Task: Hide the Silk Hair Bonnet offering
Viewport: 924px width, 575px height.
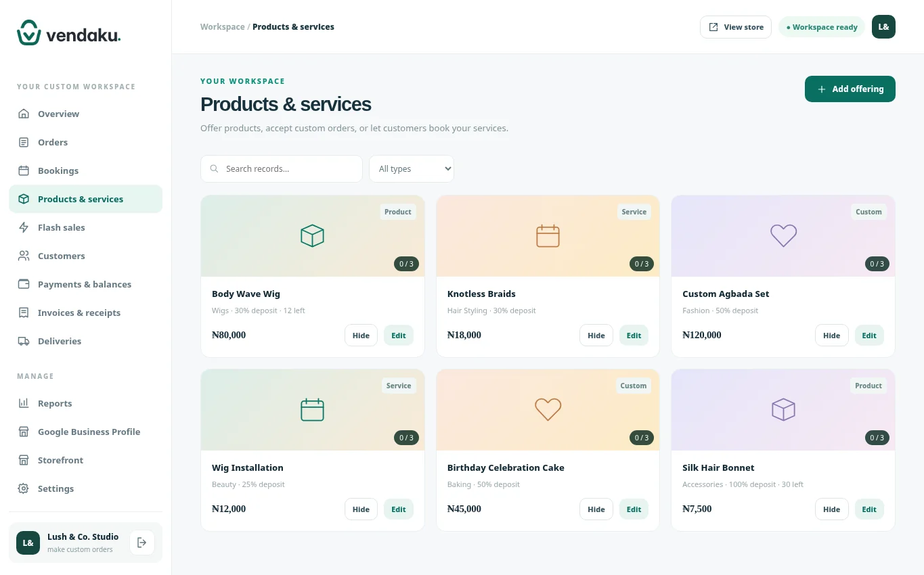Action: pos(831,509)
